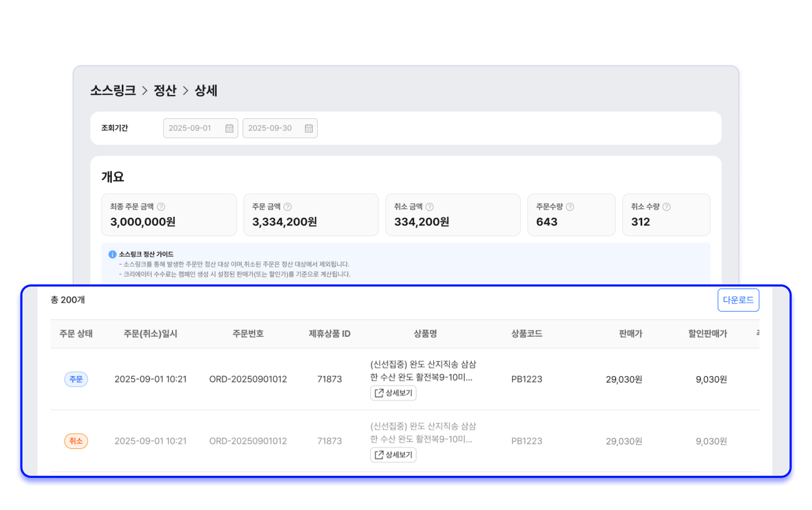Click calendar icon in end date field
The width and height of the screenshot is (812, 510).
click(309, 128)
